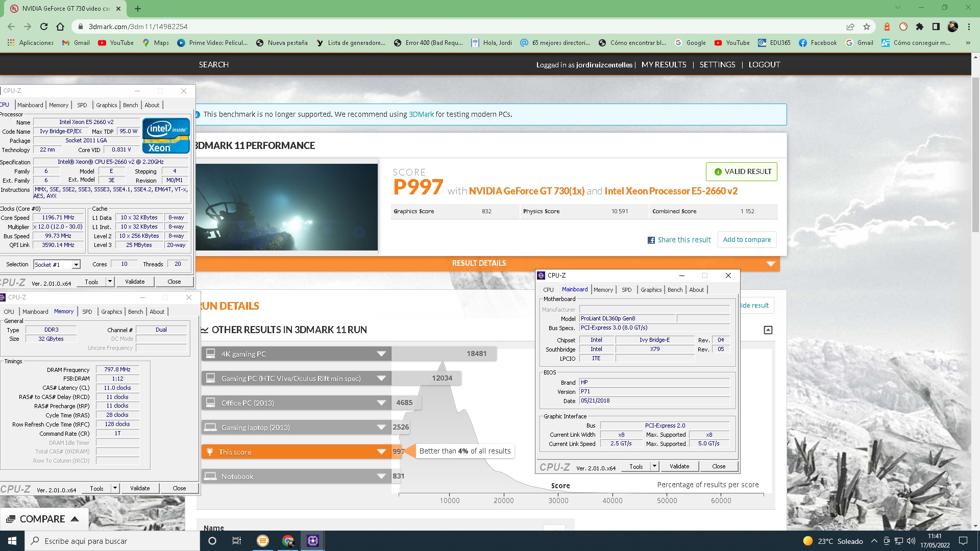Screen dimensions: 980x551
Task: Go back with the browser back arrow
Action: (11, 27)
